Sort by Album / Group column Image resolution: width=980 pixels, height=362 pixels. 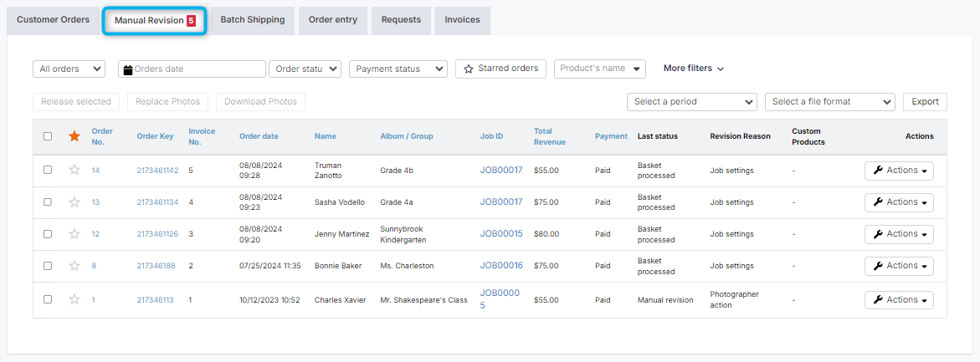(x=407, y=136)
